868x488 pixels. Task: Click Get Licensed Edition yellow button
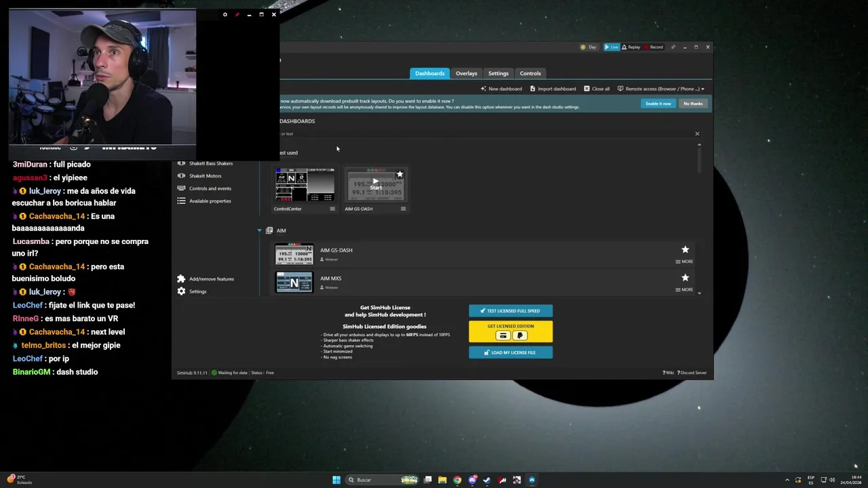click(x=511, y=331)
